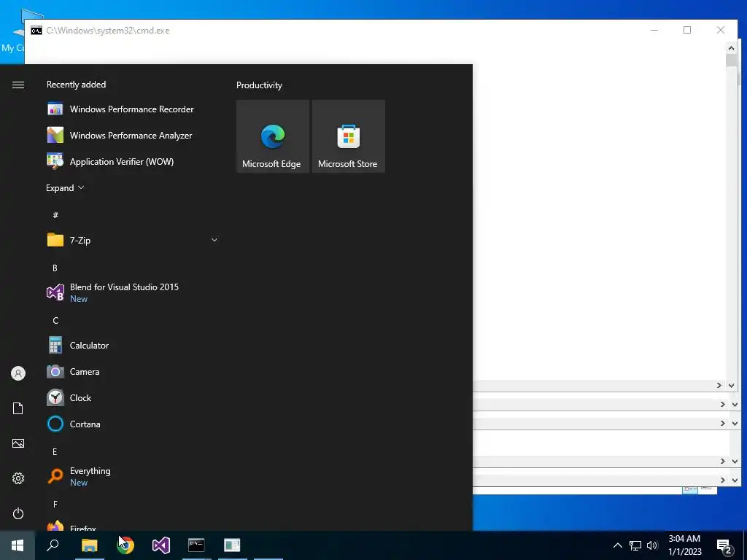The image size is (747, 560).
Task: Select the B letter group header
Action: pyautogui.click(x=55, y=268)
